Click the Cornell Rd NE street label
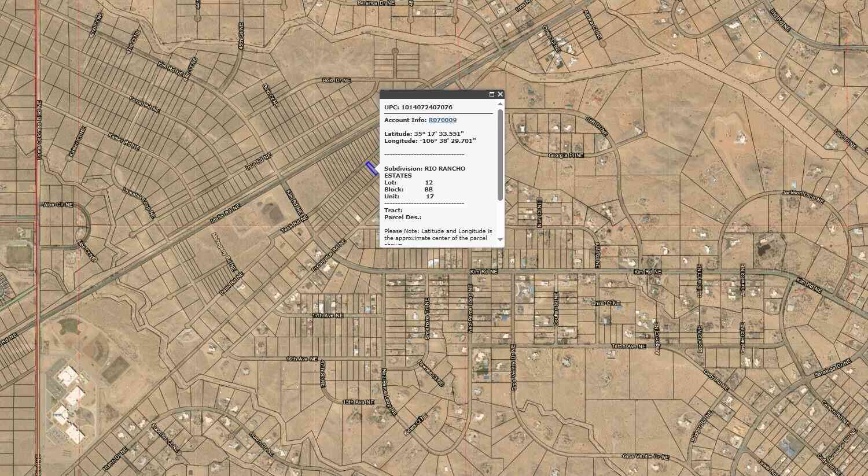868x476 pixels. (x=144, y=104)
